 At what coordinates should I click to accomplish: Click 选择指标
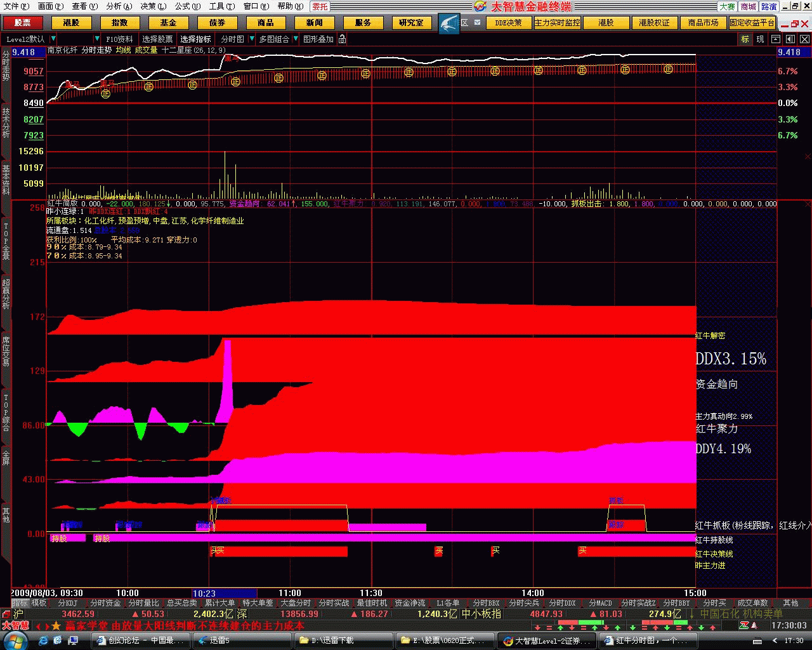pos(195,39)
